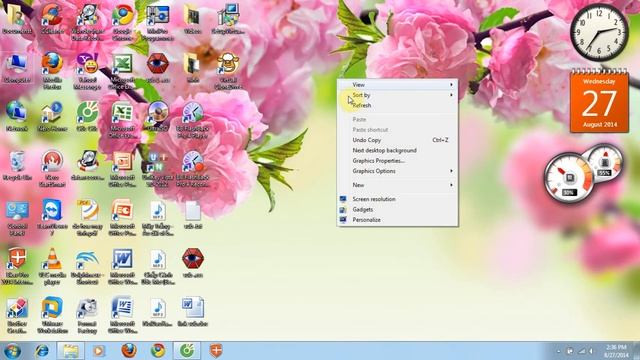Open Windows Media Player from taskbar
The height and width of the screenshot is (360, 640).
point(98,351)
